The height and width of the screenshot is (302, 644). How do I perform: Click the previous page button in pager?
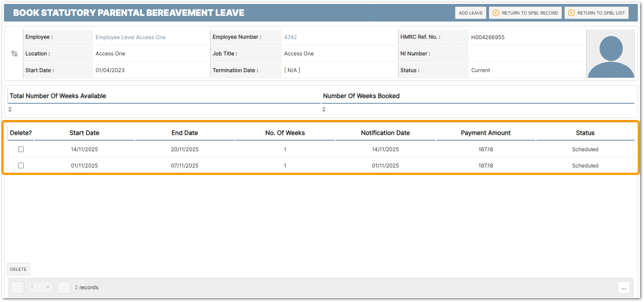(18, 287)
